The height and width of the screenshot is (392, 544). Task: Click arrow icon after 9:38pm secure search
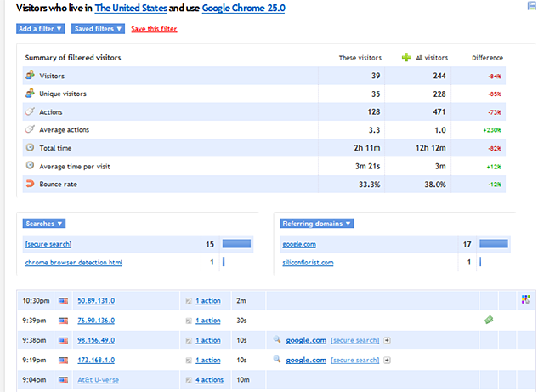388,340
